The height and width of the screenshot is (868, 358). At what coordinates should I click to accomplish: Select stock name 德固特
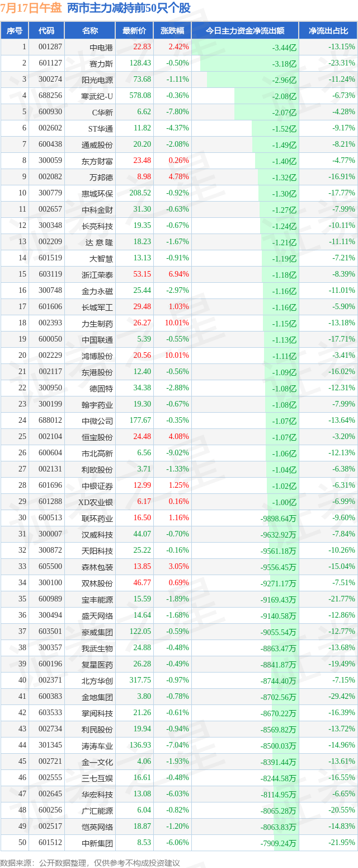click(x=101, y=388)
